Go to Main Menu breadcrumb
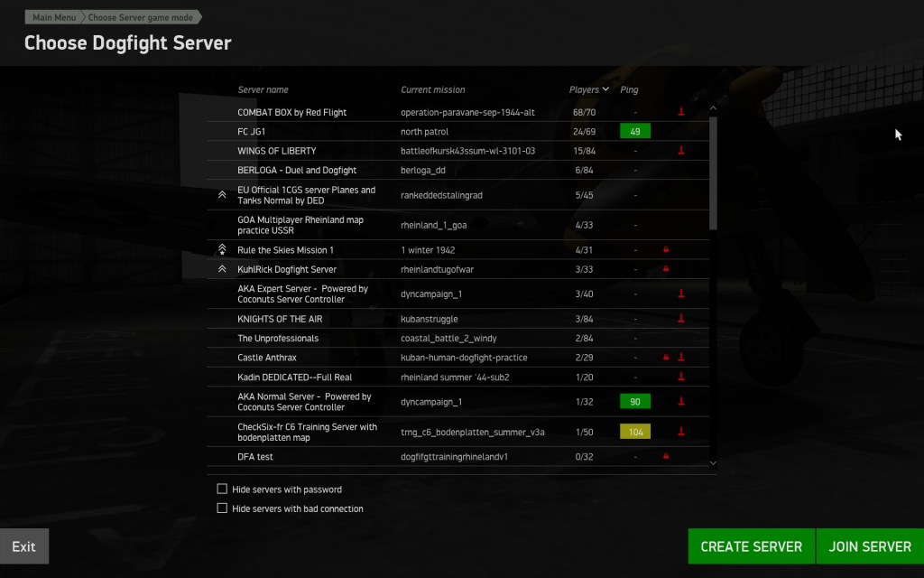Image resolution: width=924 pixels, height=578 pixels. (54, 17)
